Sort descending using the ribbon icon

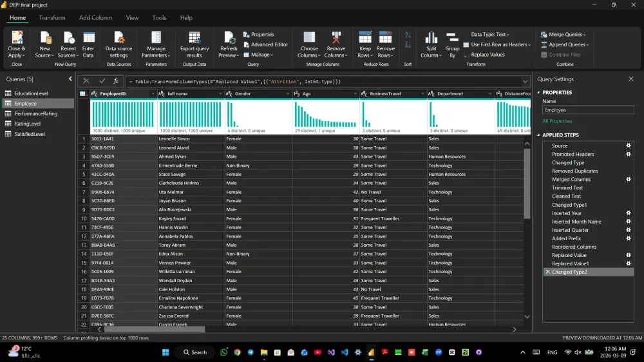(x=408, y=44)
